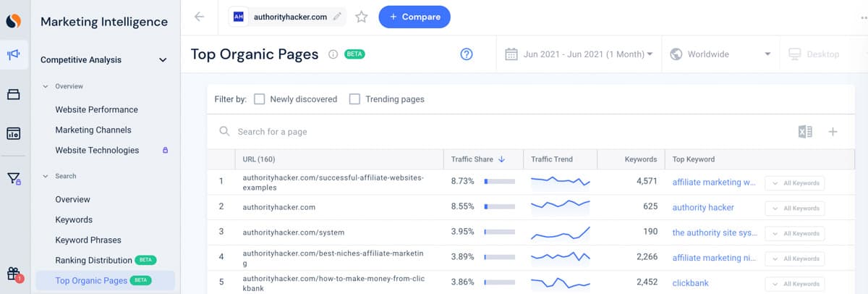Open Website Technologies in sidebar
The image size is (868, 294).
pyautogui.click(x=97, y=150)
